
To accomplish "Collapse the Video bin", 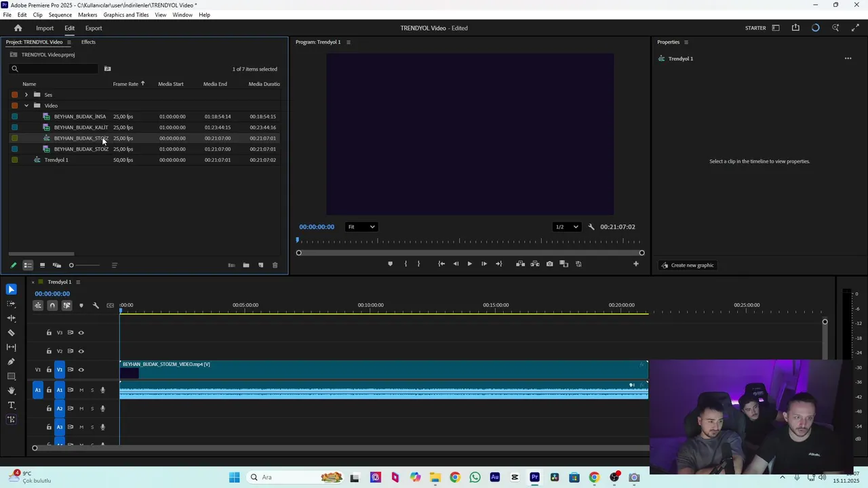I will [26, 106].
